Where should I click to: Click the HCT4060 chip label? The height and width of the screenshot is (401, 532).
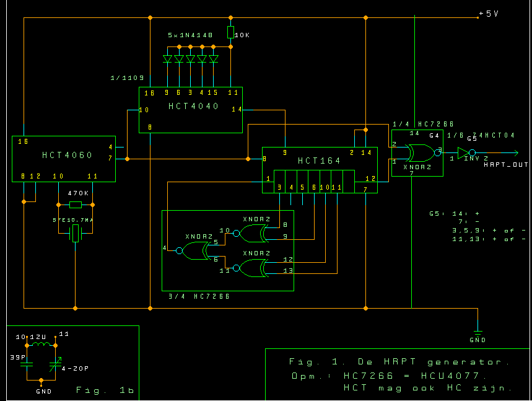(x=67, y=155)
